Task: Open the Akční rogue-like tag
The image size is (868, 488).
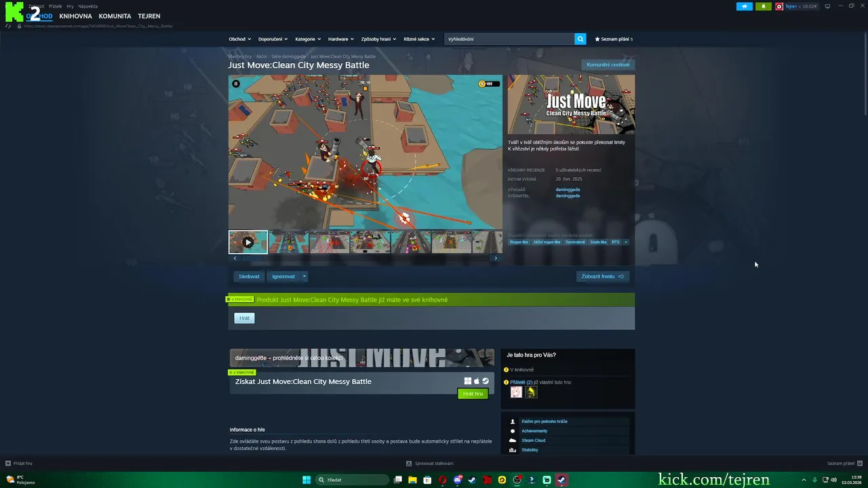Action: (547, 242)
